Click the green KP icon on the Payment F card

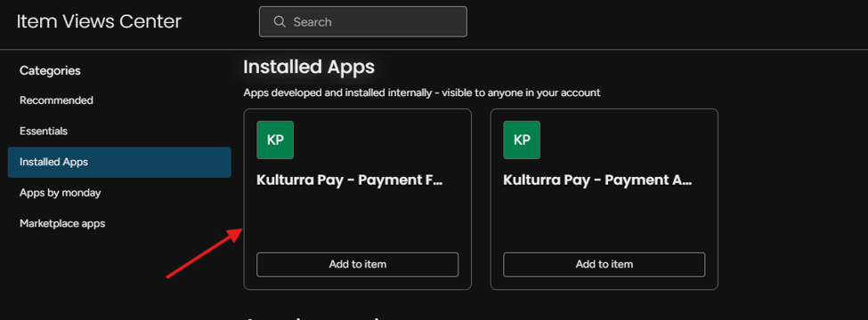(275, 140)
